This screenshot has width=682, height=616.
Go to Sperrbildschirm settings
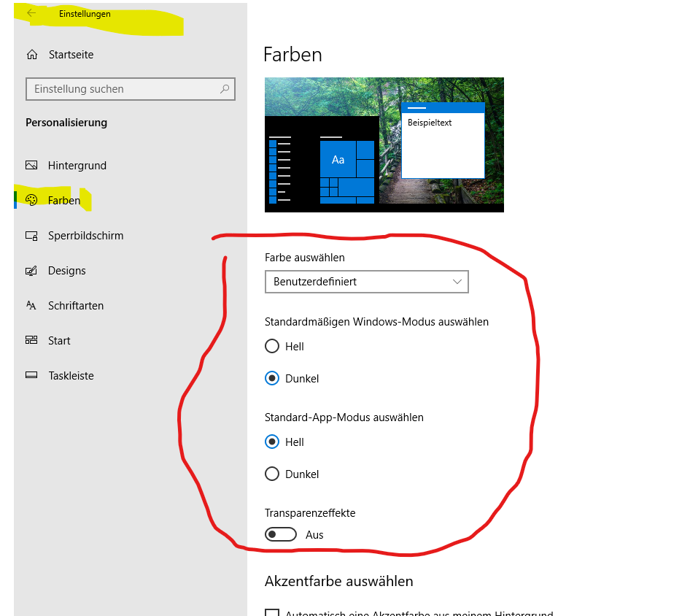pos(85,236)
